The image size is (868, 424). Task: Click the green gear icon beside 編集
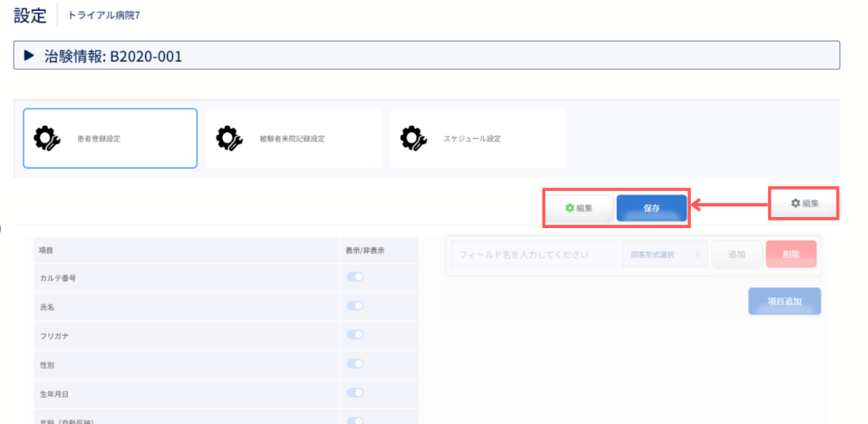click(x=569, y=208)
